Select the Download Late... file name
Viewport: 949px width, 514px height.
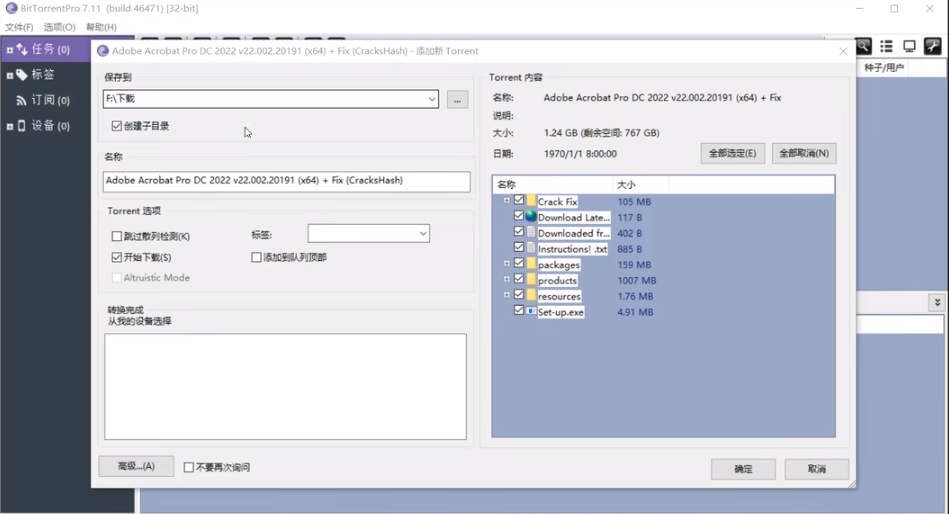(574, 217)
